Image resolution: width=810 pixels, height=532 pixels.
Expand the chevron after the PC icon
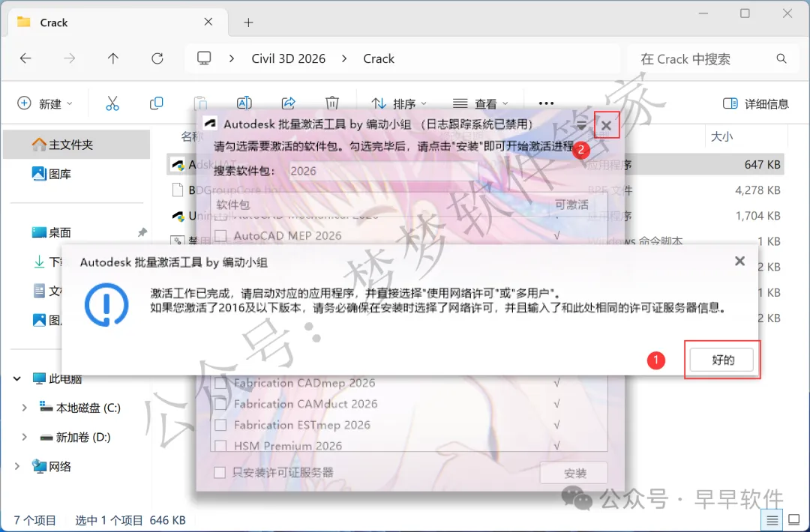(232, 59)
